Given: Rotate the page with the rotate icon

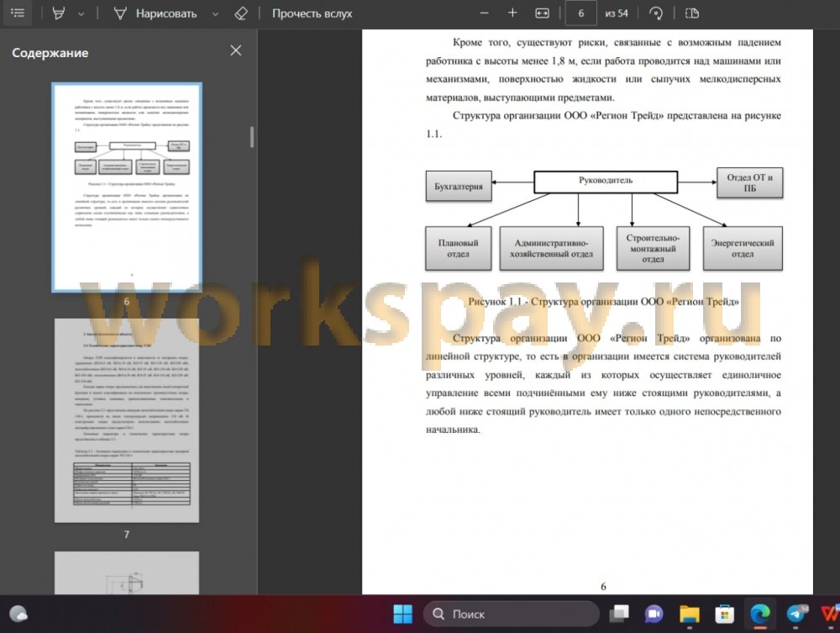Looking at the screenshot, I should pyautogui.click(x=656, y=13).
